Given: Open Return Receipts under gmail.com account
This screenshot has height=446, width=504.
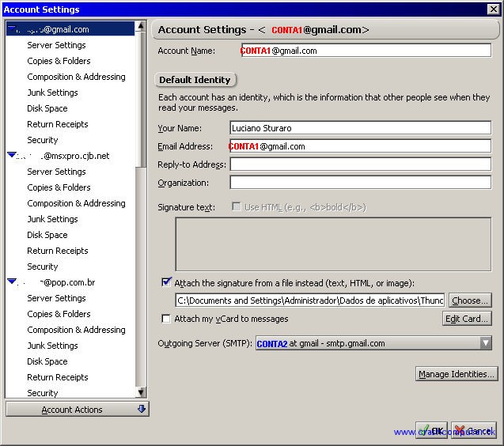Looking at the screenshot, I should tap(58, 124).
